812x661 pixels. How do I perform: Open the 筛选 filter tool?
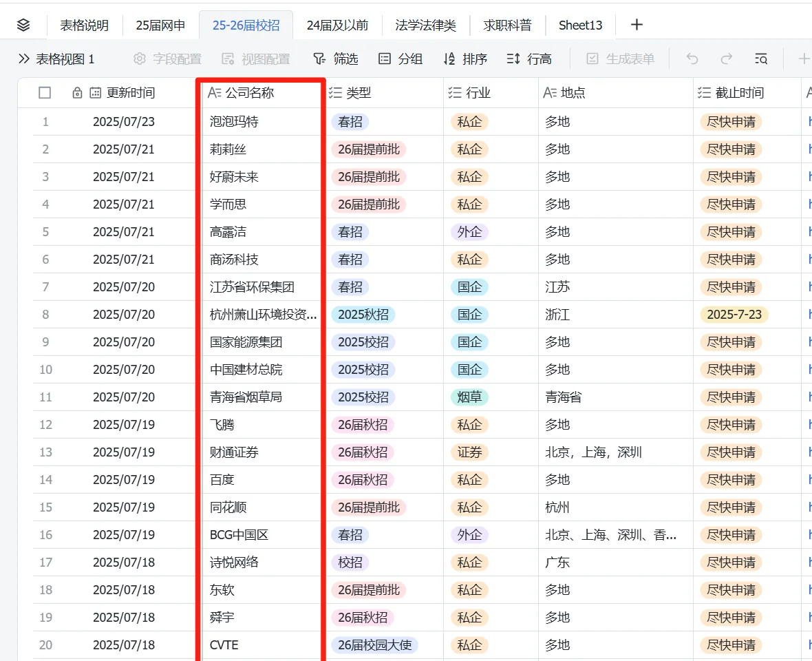point(336,59)
